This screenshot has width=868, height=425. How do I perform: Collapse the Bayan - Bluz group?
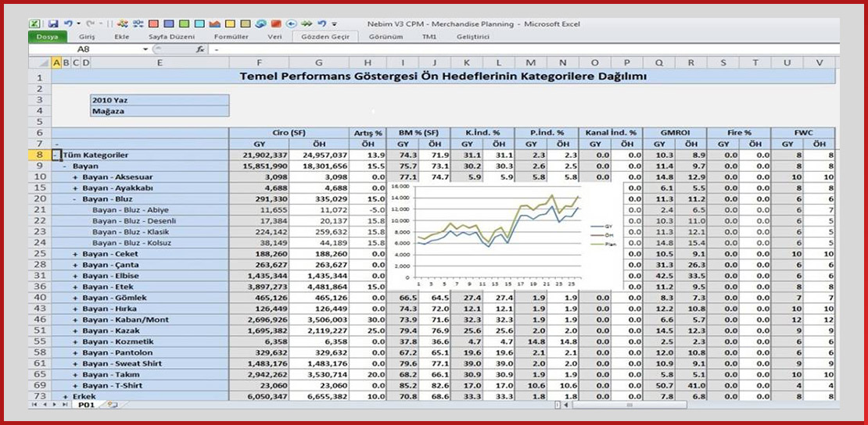[76, 199]
